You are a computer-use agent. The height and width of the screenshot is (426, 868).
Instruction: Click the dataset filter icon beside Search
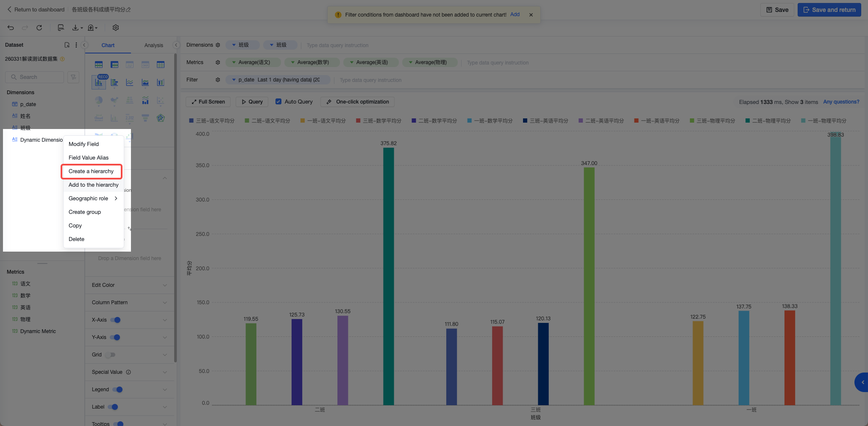click(x=73, y=77)
